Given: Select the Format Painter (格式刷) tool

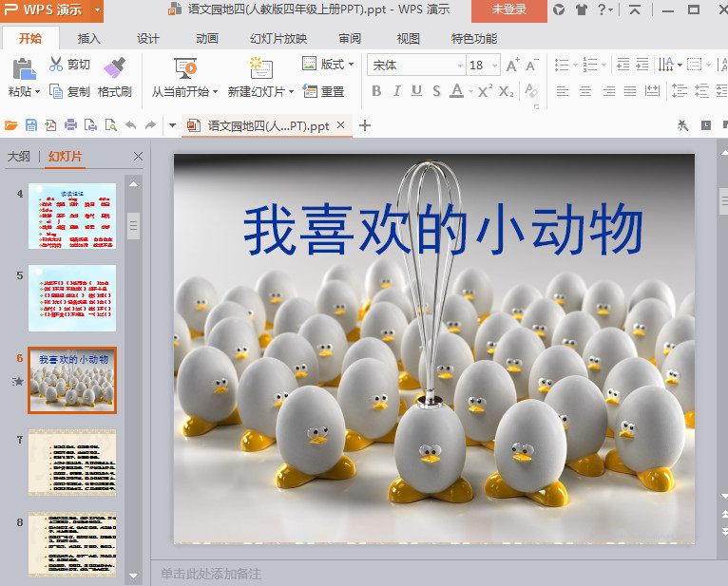Looking at the screenshot, I should point(115,68).
